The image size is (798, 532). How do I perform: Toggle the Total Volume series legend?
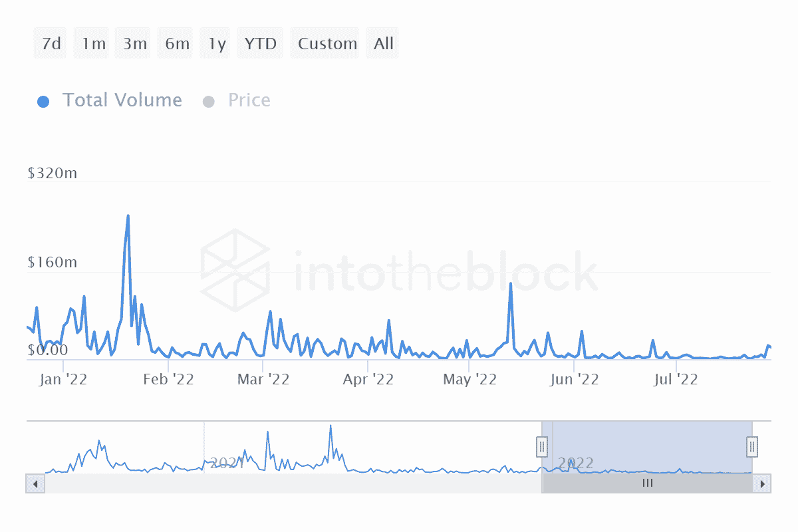coord(122,100)
